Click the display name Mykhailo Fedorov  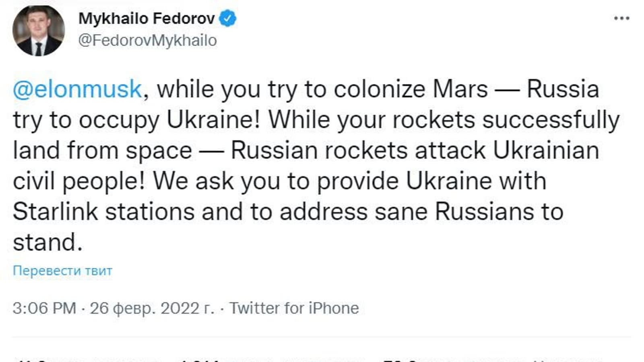point(147,19)
